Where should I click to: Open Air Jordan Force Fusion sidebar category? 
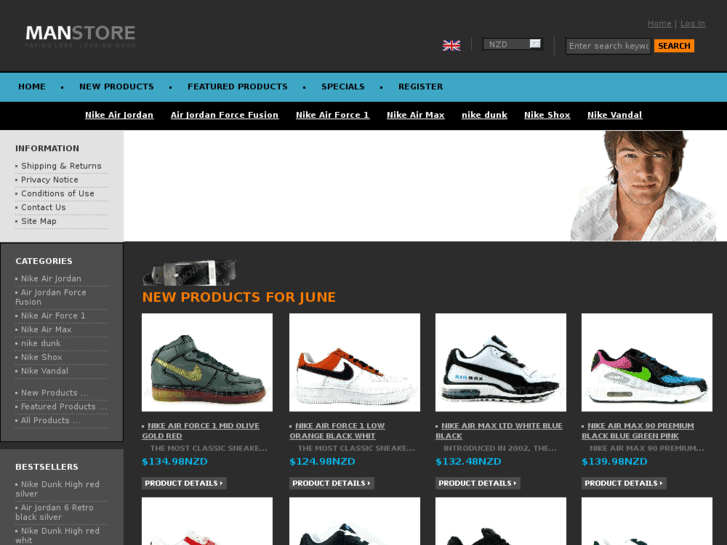coord(51,297)
